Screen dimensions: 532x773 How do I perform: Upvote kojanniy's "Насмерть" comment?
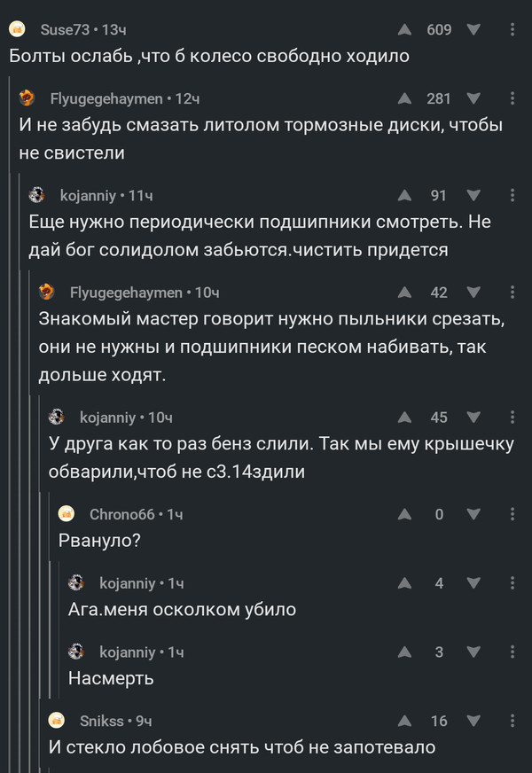(405, 652)
